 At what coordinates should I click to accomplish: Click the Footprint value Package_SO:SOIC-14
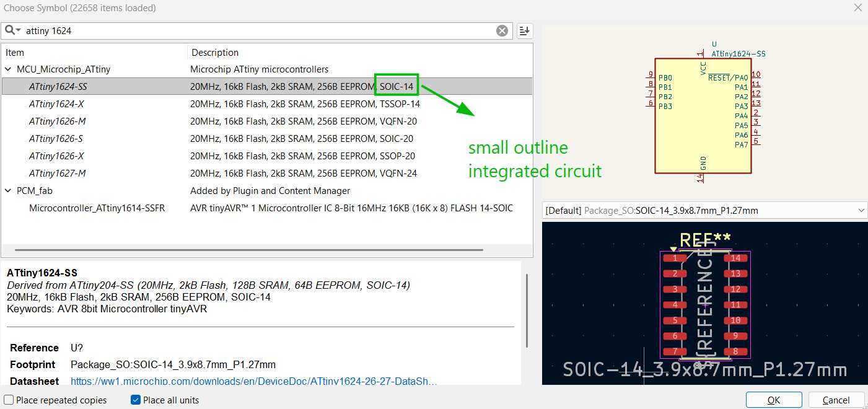[173, 364]
